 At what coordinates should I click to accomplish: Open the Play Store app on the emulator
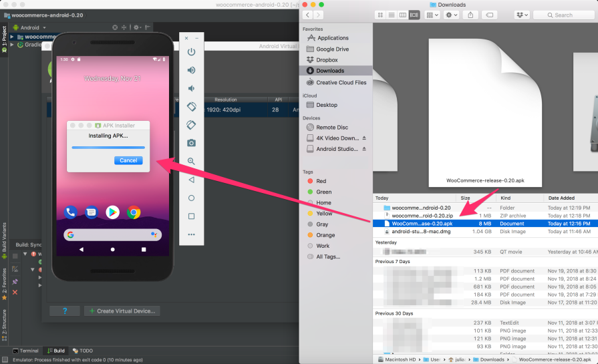coord(112,212)
